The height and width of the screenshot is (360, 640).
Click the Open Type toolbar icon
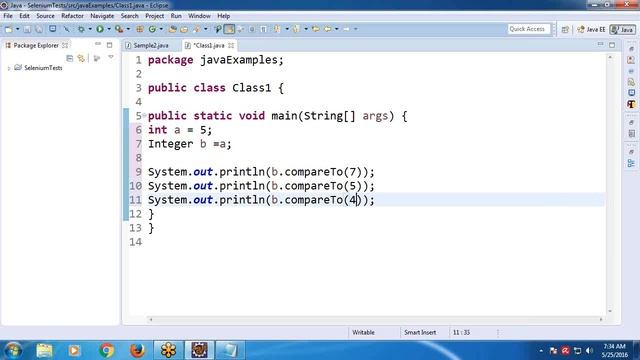click(x=172, y=29)
